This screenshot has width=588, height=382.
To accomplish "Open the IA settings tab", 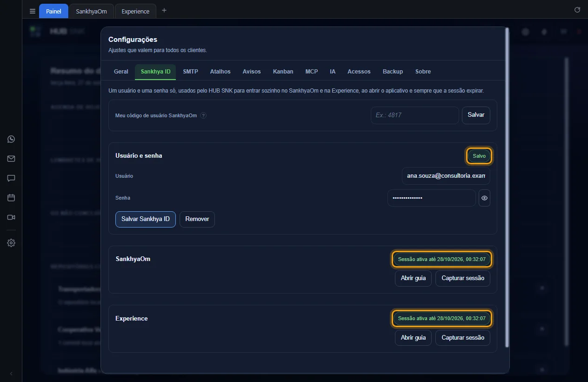I will (x=333, y=72).
